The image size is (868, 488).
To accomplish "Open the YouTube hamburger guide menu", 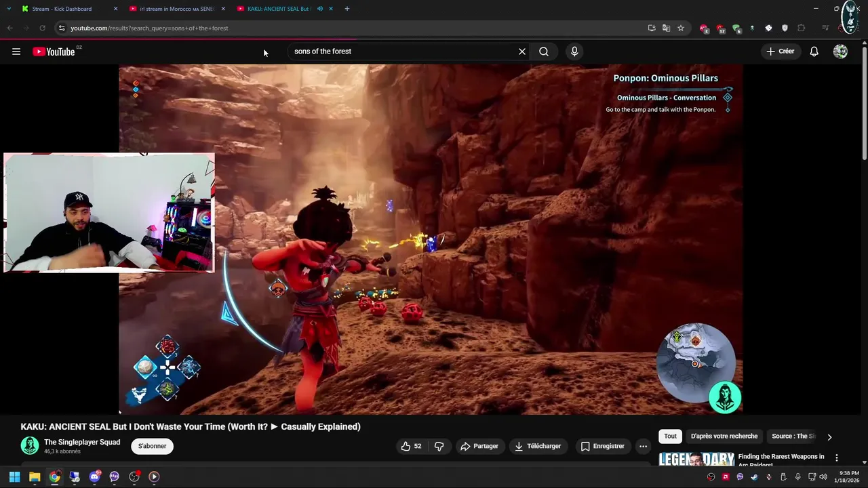I will [x=16, y=52].
